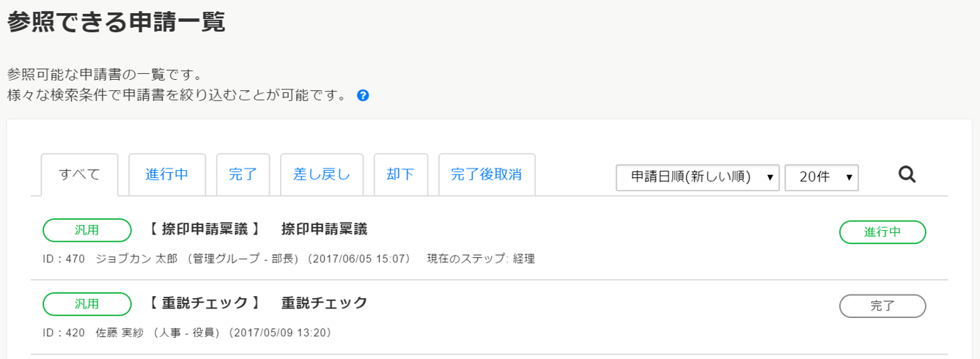Image resolution: width=980 pixels, height=359 pixels.
Task: Click the 汎用 badge on request 420
Action: click(87, 303)
